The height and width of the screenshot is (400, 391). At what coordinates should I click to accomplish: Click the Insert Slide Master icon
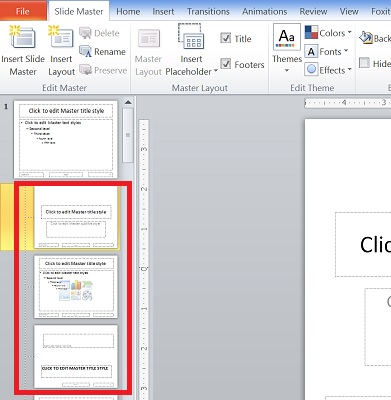click(22, 37)
